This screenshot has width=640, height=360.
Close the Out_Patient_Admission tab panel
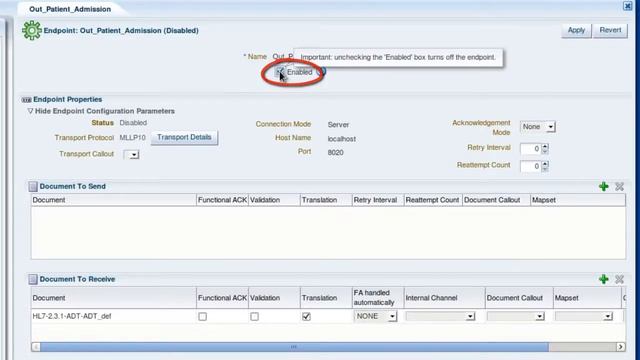coord(627,6)
